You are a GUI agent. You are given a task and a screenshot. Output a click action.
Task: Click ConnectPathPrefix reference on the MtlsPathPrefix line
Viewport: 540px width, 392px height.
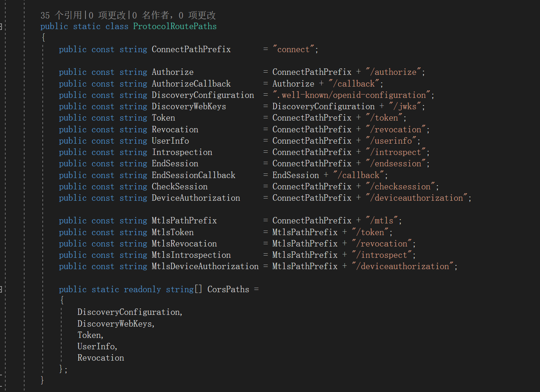tap(312, 221)
